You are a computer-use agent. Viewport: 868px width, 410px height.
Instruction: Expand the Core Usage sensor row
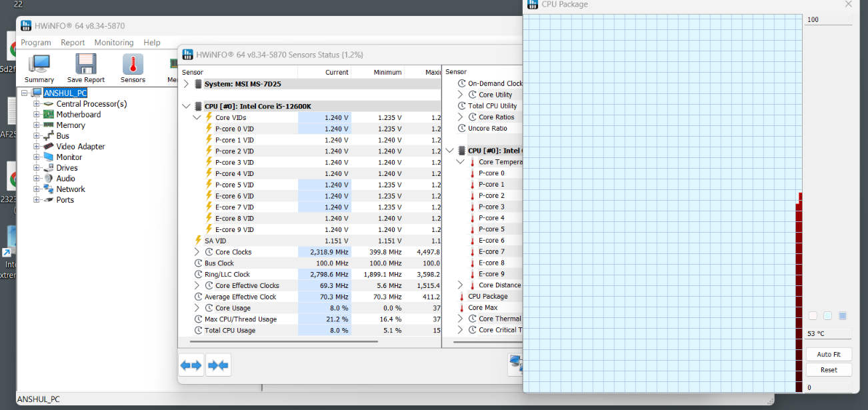point(197,308)
